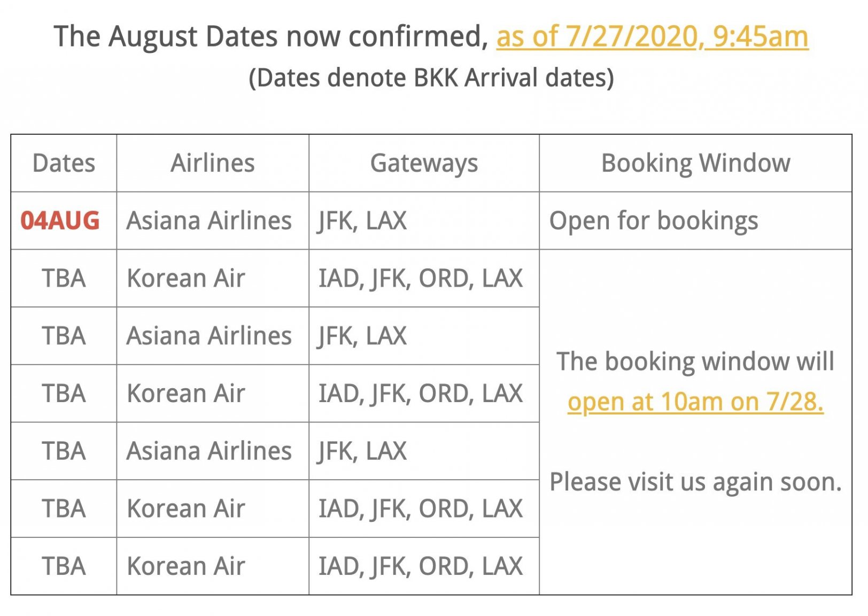Follow the "open at 10am on 7/28." link
This screenshot has width=868, height=616.
[x=695, y=402]
